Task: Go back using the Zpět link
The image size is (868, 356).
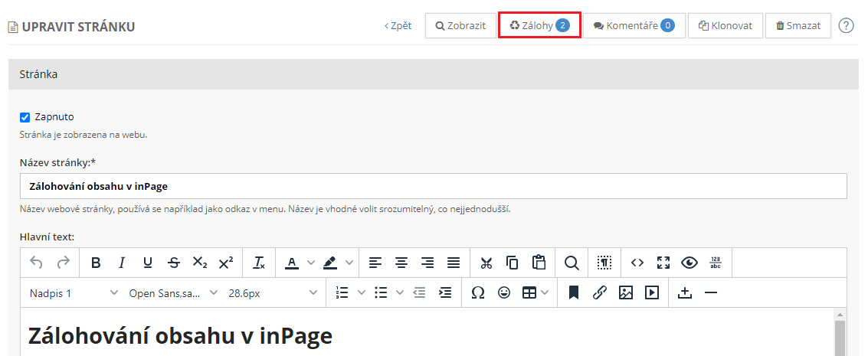Action: (x=398, y=25)
